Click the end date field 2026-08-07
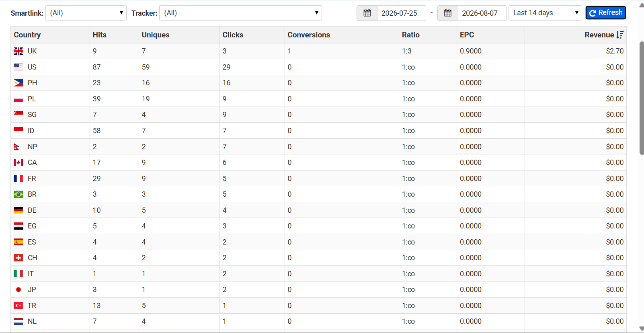Image resolution: width=644 pixels, height=333 pixels. coord(482,13)
